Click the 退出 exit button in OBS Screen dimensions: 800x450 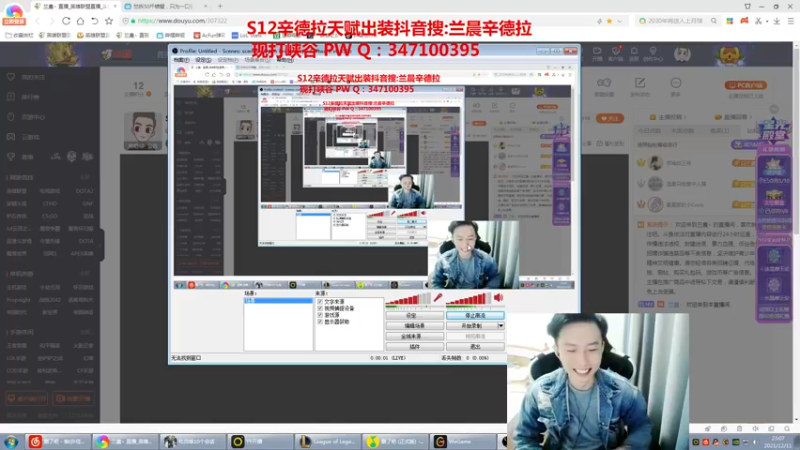click(x=475, y=346)
